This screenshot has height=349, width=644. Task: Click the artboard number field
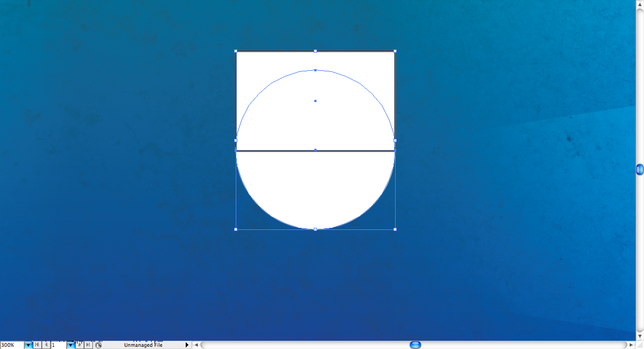58,345
